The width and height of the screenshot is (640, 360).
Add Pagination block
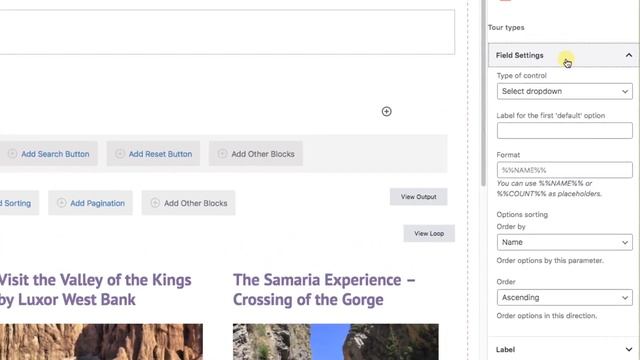(x=90, y=203)
